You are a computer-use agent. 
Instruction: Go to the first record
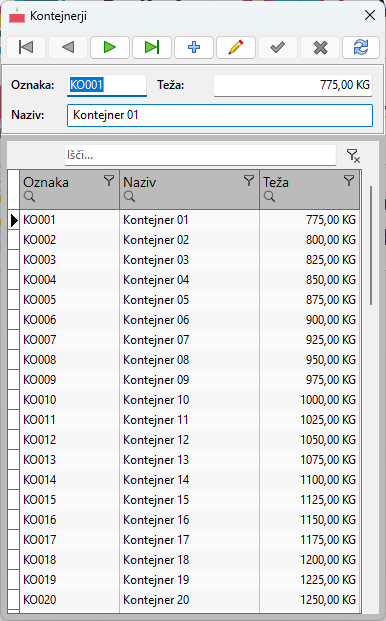tap(26, 48)
